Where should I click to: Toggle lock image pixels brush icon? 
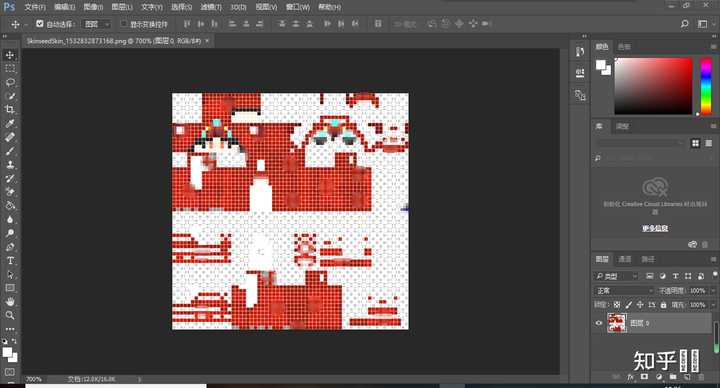point(629,304)
